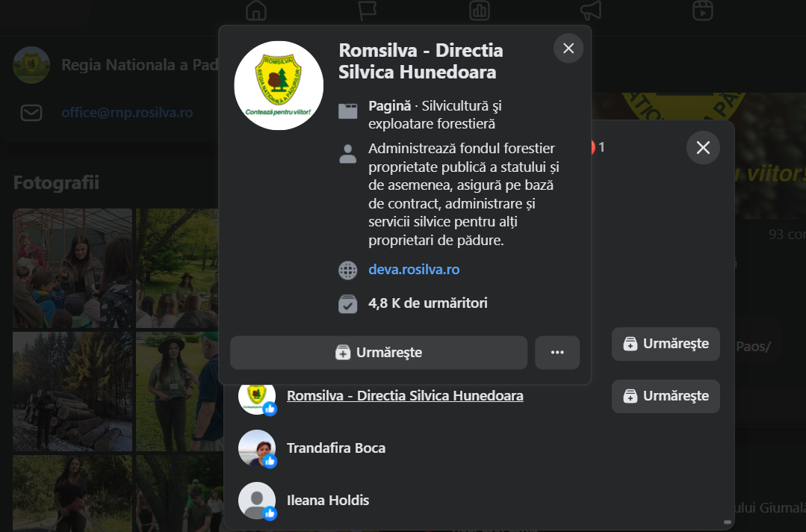The image size is (806, 532).
Task: Click the office@rnp.rosilva.ro email link
Action: click(127, 113)
